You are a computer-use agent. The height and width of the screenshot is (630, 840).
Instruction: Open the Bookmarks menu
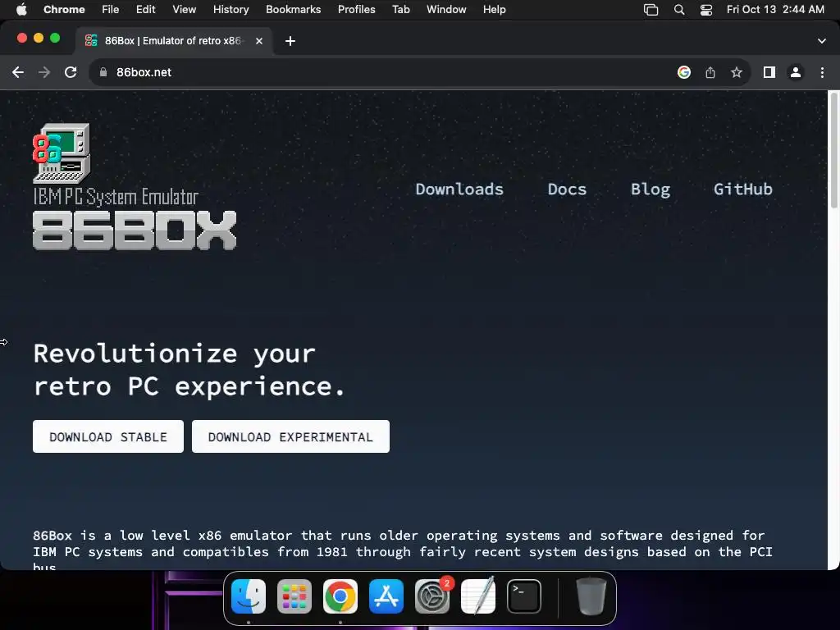(293, 10)
